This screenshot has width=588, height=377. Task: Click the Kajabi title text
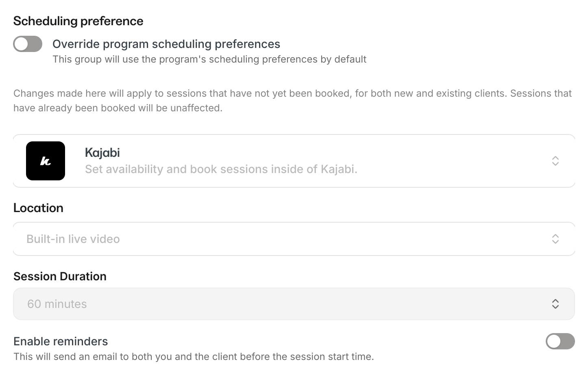[102, 152]
